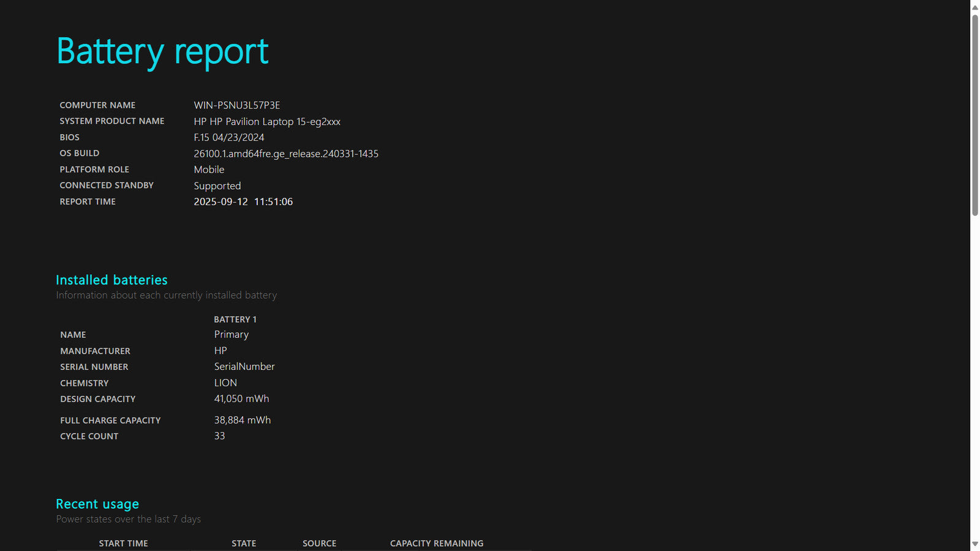
Task: Click 'Power states over the last 7 days' subtitle
Action: [x=129, y=519]
